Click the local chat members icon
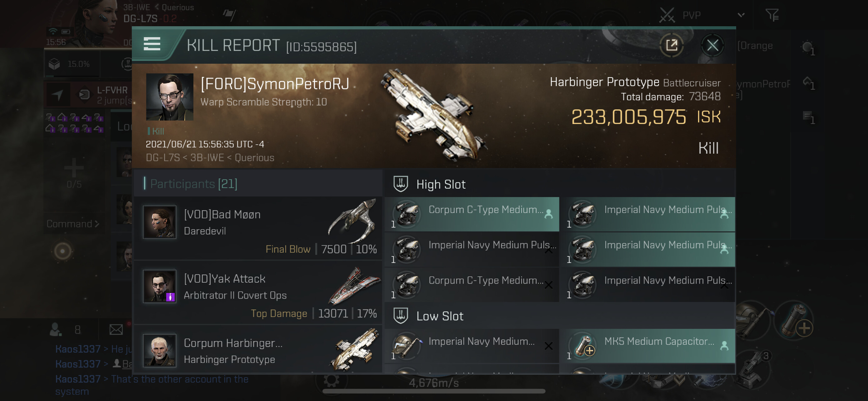The height and width of the screenshot is (401, 868). pyautogui.click(x=56, y=329)
